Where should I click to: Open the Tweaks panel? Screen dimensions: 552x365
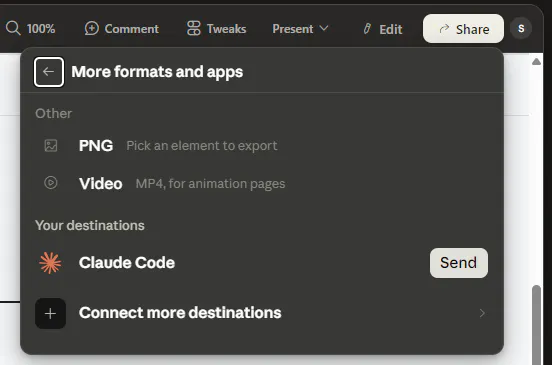[x=217, y=29]
